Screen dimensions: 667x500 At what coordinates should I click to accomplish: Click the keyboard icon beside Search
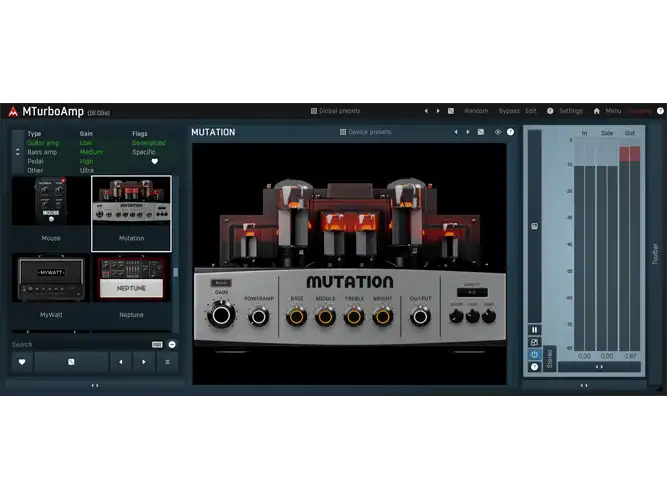(157, 345)
